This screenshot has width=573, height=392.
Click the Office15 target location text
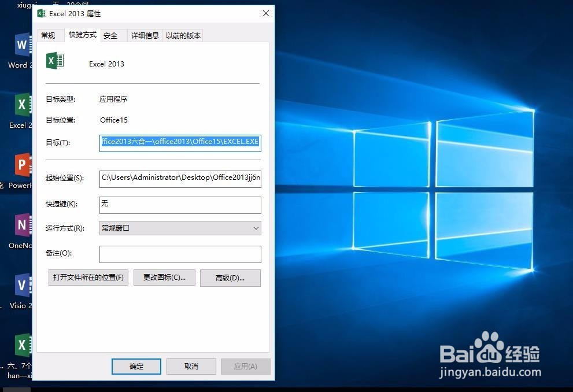[114, 120]
